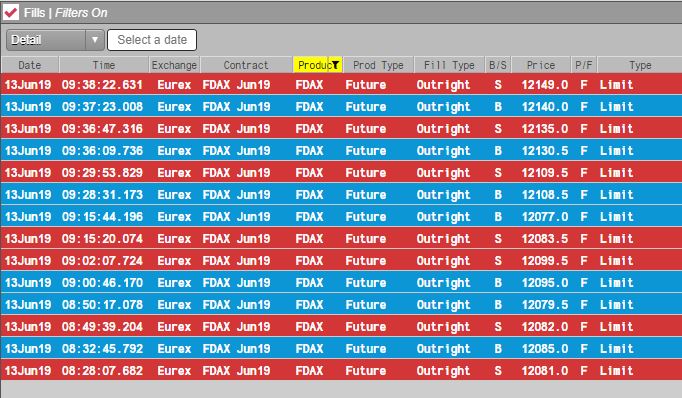Select price cell 12108.5
This screenshot has width=682, height=398.
point(545,194)
